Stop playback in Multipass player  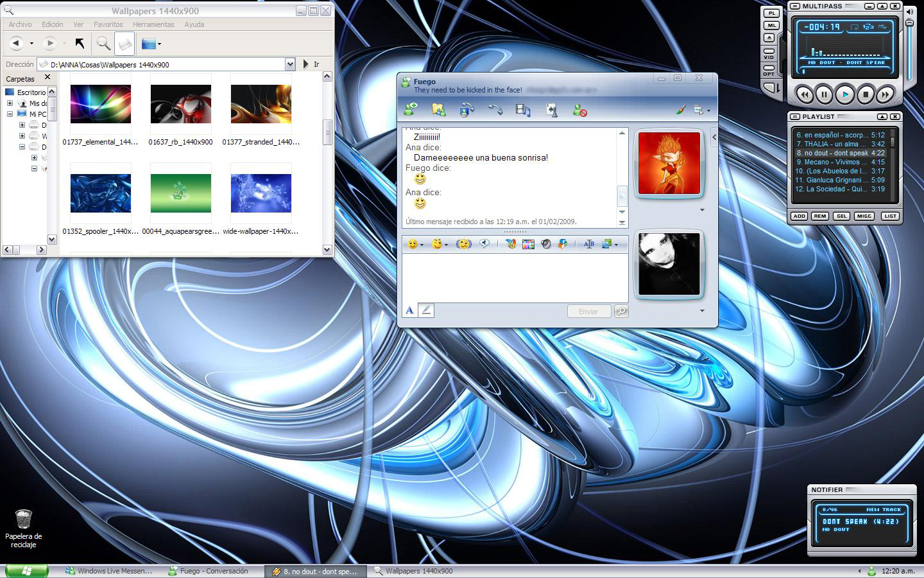(866, 94)
